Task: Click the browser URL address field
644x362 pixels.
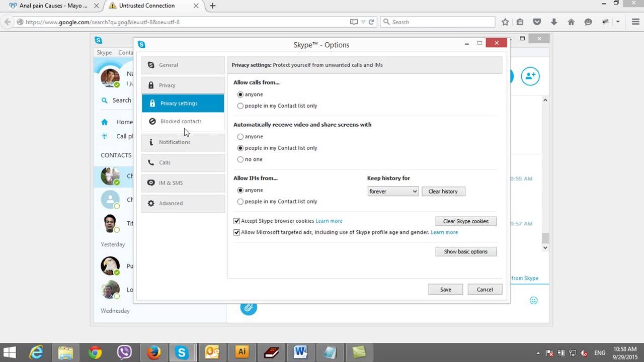Action: pyautogui.click(x=186, y=22)
